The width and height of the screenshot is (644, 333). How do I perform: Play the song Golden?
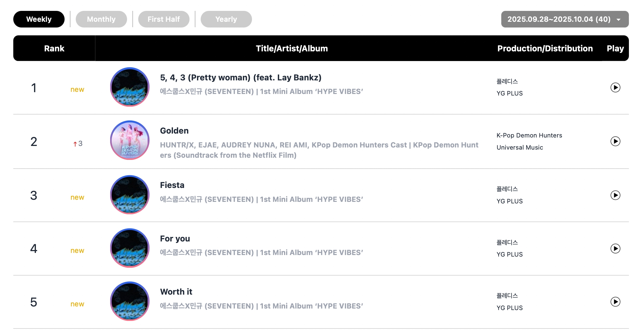(615, 141)
